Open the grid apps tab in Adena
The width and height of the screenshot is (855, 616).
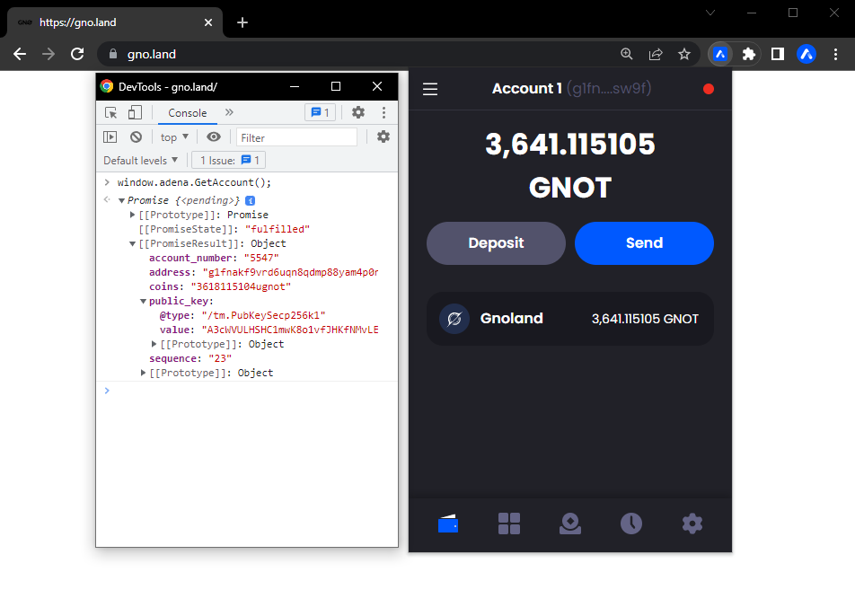(508, 524)
